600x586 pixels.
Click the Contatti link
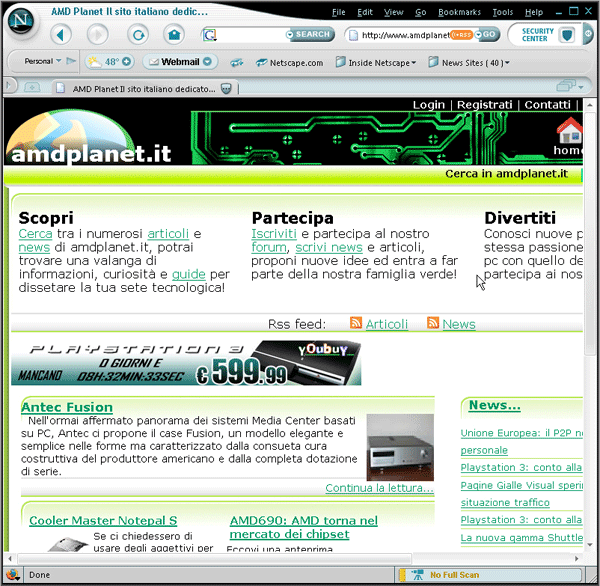tap(547, 104)
